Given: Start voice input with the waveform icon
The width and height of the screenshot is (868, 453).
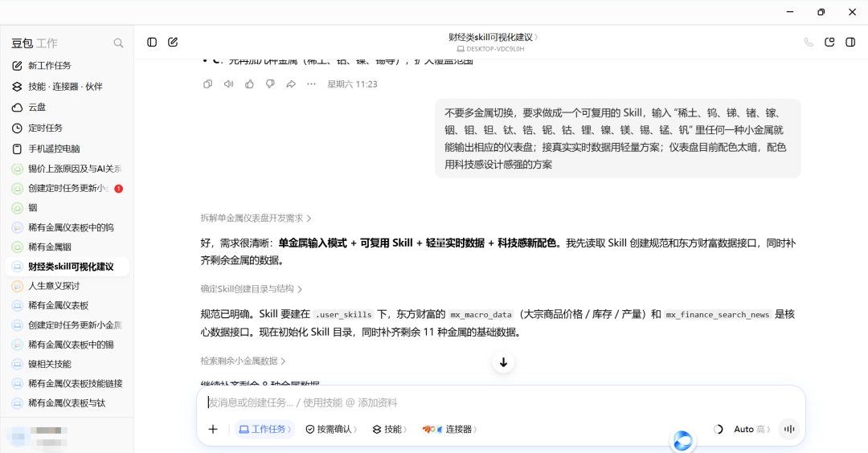Looking at the screenshot, I should pos(789,429).
